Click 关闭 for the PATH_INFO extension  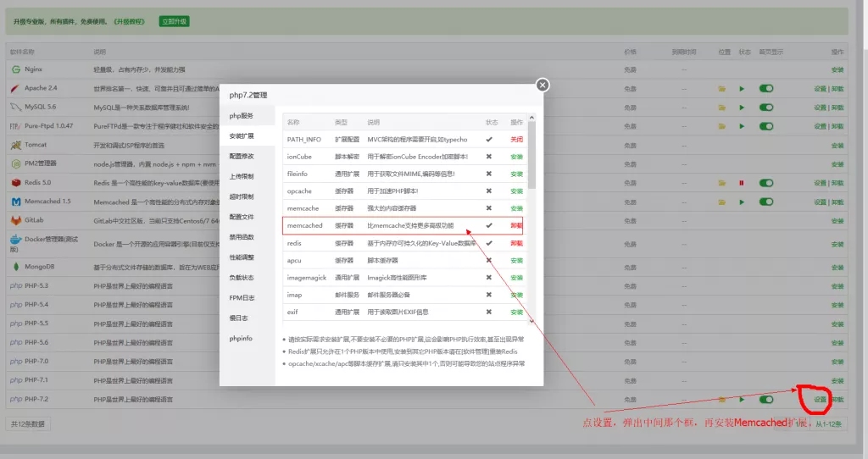click(516, 140)
